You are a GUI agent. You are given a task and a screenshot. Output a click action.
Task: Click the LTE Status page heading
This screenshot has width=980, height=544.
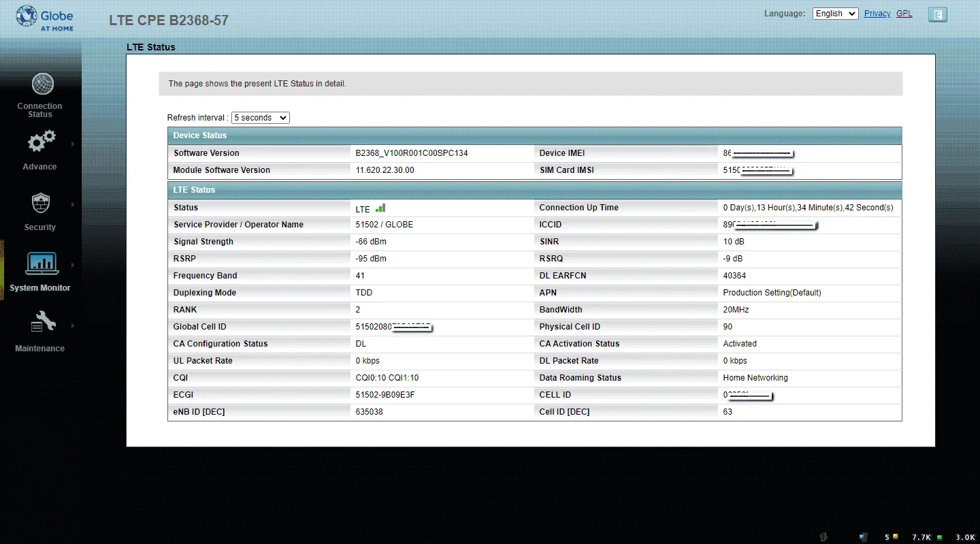[x=151, y=47]
